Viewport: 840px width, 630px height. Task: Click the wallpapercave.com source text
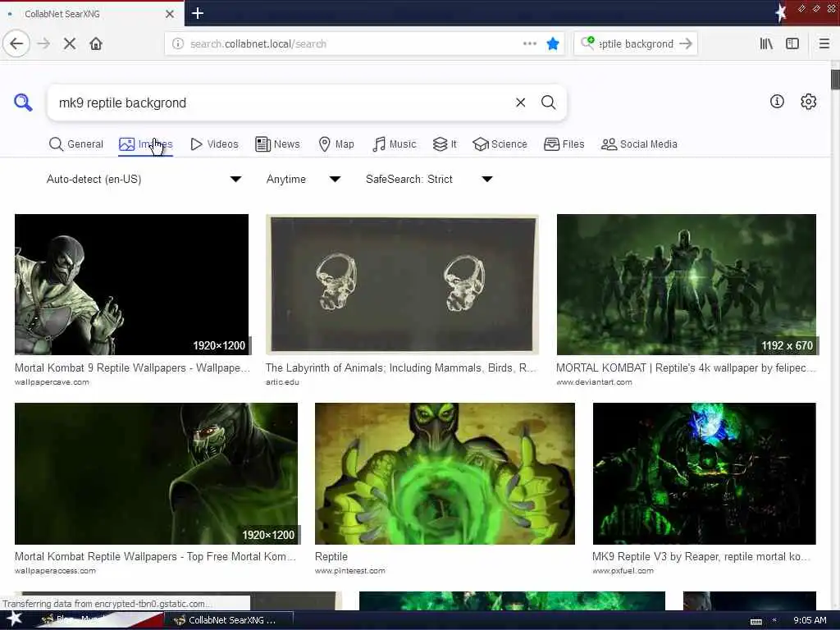tap(52, 382)
